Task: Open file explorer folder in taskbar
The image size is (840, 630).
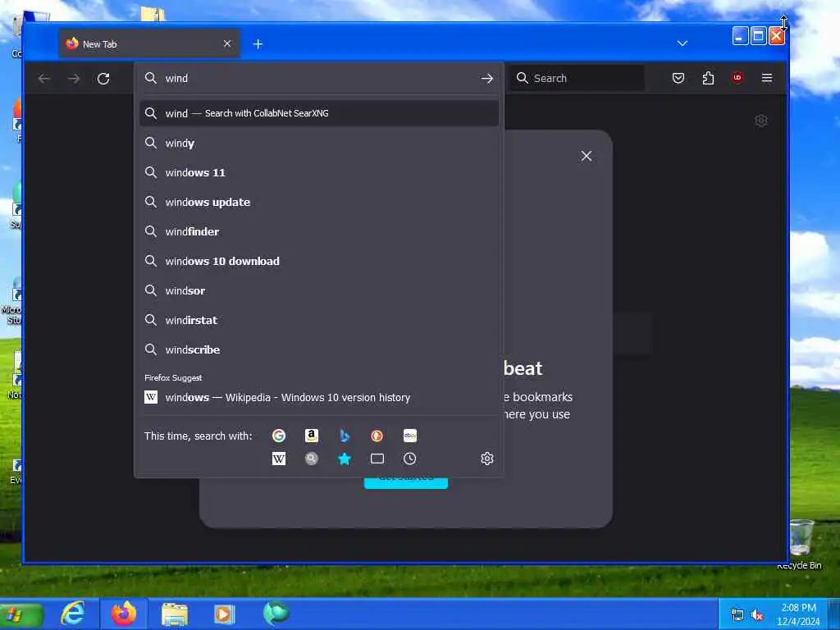Action: click(x=175, y=614)
